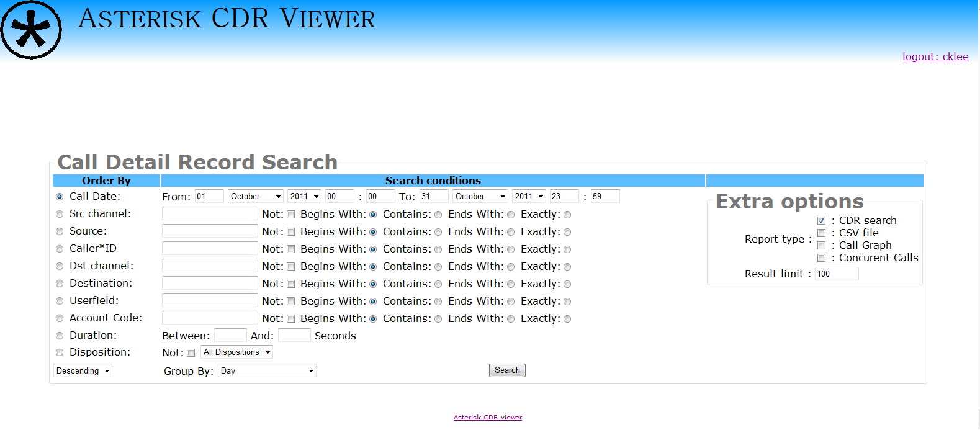
Task: Select Begins With for Source
Action: (x=373, y=232)
